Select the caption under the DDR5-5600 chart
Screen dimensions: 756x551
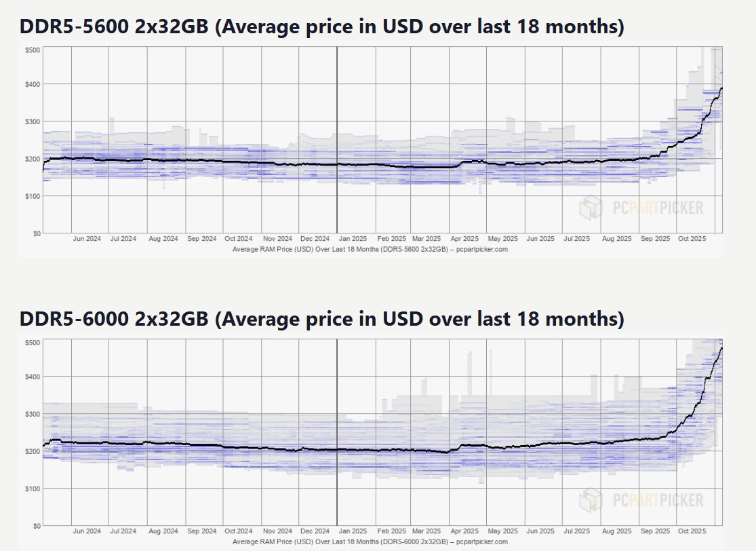tap(370, 250)
